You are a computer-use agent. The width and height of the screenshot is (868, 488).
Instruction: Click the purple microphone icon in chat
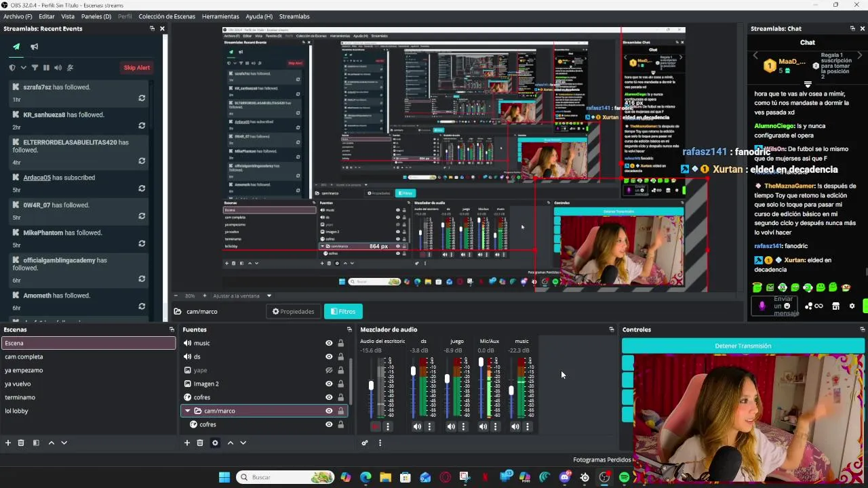click(762, 306)
